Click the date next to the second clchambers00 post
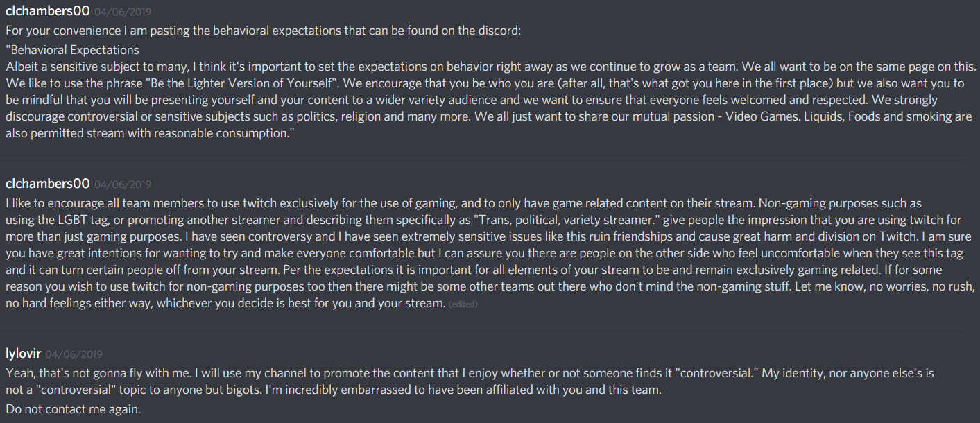 tap(122, 184)
